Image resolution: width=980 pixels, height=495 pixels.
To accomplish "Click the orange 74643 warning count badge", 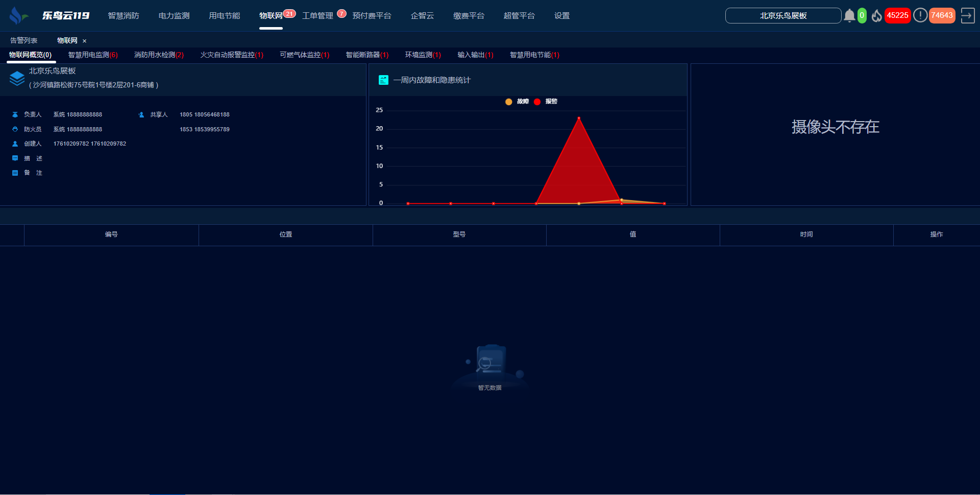I will click(x=942, y=15).
